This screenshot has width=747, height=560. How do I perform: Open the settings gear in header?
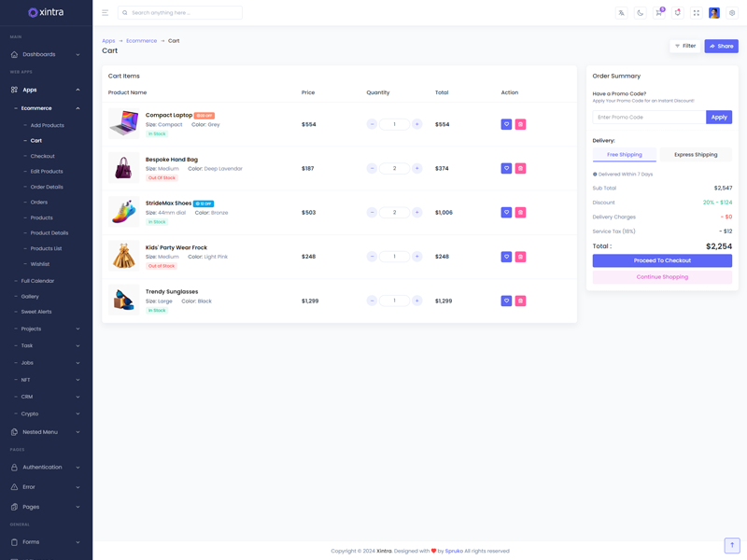732,13
